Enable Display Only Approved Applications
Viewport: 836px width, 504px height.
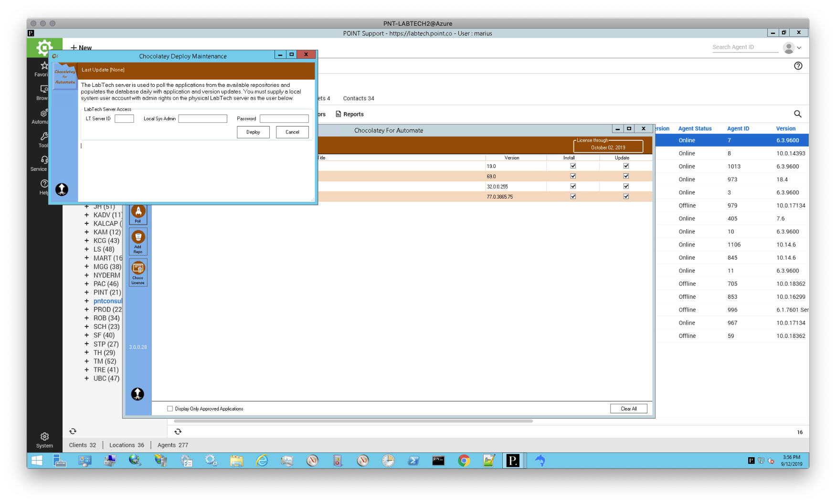(170, 409)
